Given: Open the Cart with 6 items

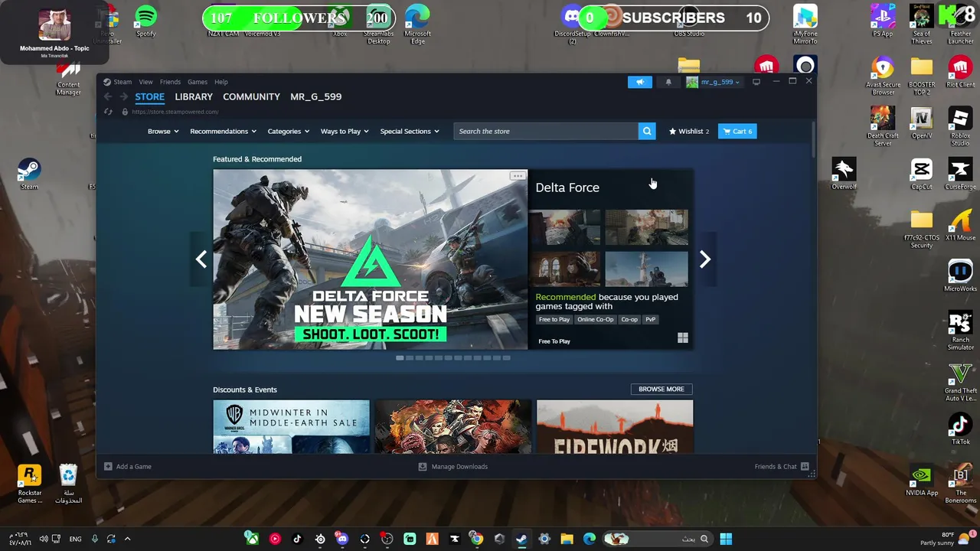Looking at the screenshot, I should pyautogui.click(x=737, y=132).
